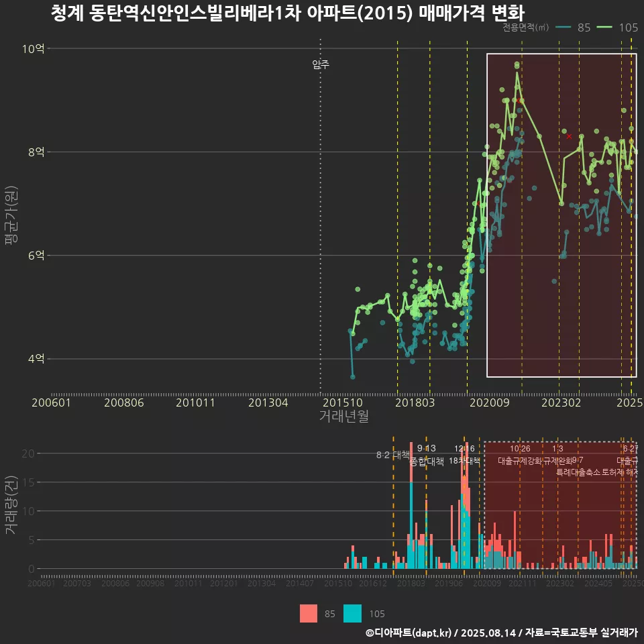This screenshot has height=644, width=644.
Task: Click the 201510 tick label on price chart
Action: point(343,402)
